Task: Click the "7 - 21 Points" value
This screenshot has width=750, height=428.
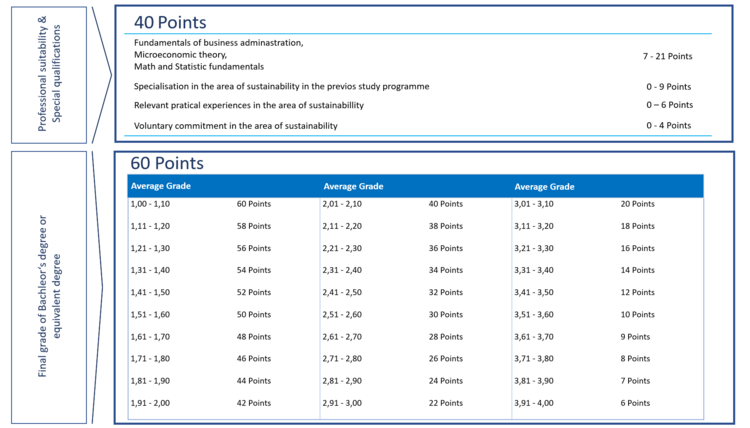Action: [668, 56]
